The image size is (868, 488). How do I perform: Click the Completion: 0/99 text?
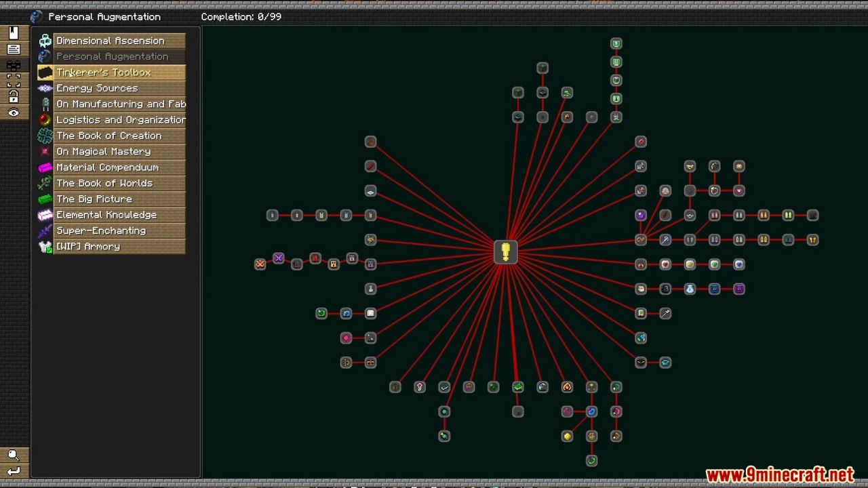click(x=241, y=17)
